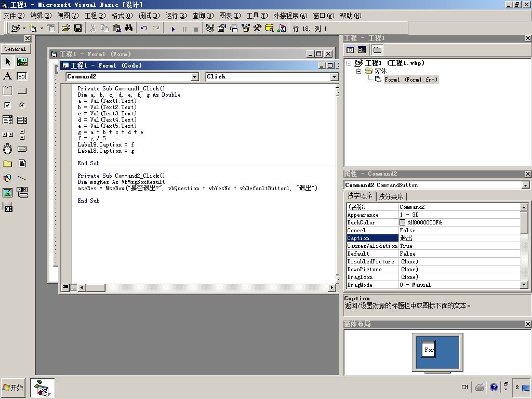Click the 开始 Start button
Viewport: 532px width, 399px height.
[x=14, y=388]
